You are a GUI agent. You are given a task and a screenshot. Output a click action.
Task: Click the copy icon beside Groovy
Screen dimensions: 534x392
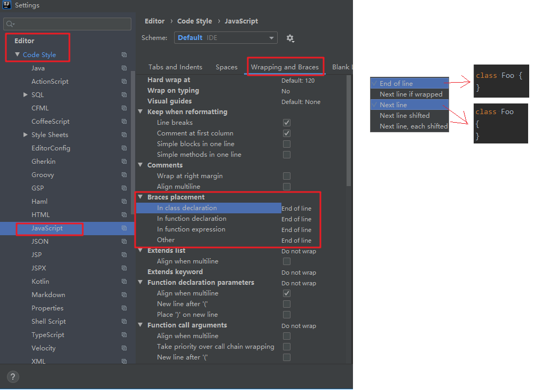[124, 174]
